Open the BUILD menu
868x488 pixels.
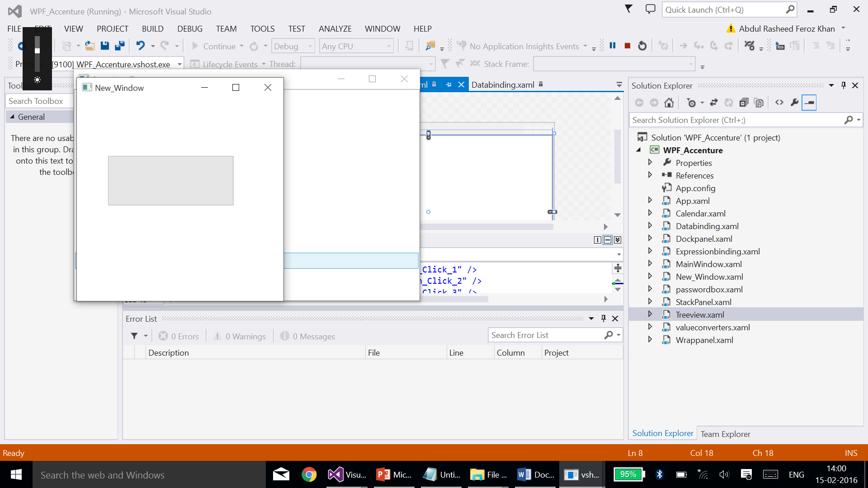pos(152,28)
